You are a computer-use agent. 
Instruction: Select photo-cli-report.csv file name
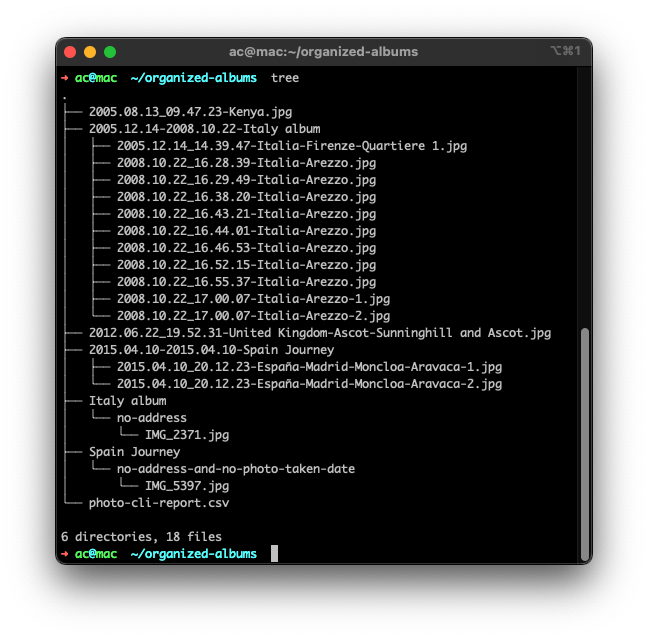click(159, 503)
